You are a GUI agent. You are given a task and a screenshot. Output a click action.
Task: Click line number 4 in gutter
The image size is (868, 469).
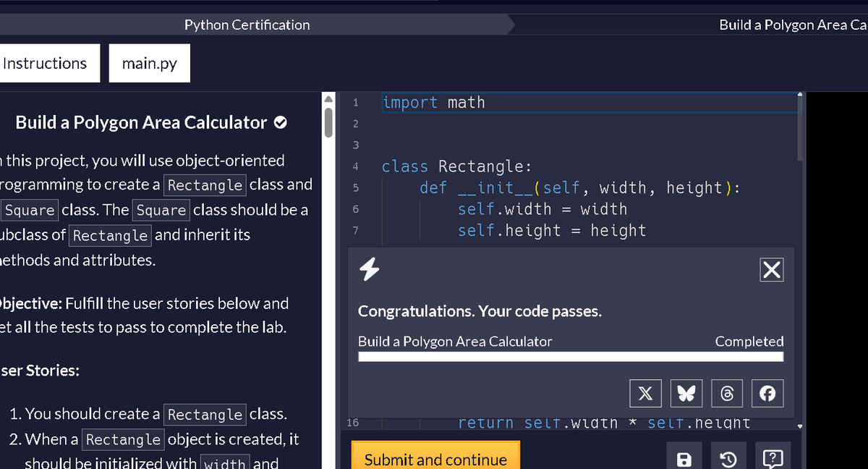(x=355, y=166)
